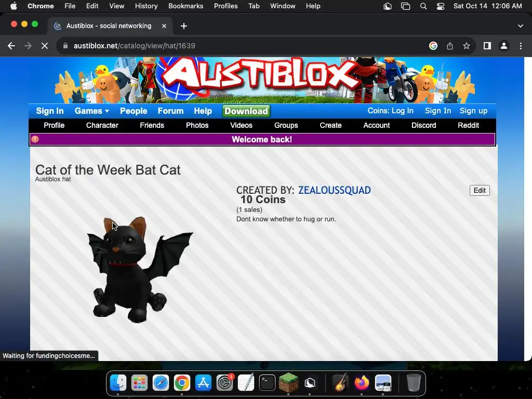Viewport: 532px width, 399px height.
Task: Open the File menu
Action: [70, 6]
